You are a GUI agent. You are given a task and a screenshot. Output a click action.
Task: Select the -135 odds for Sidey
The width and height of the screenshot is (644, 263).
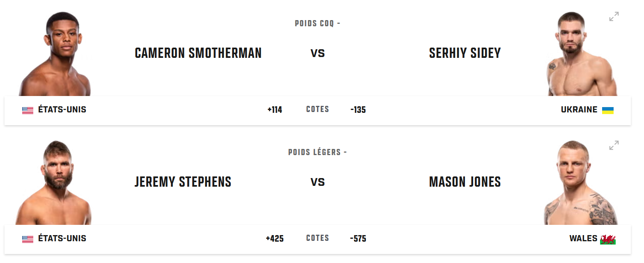click(x=358, y=110)
